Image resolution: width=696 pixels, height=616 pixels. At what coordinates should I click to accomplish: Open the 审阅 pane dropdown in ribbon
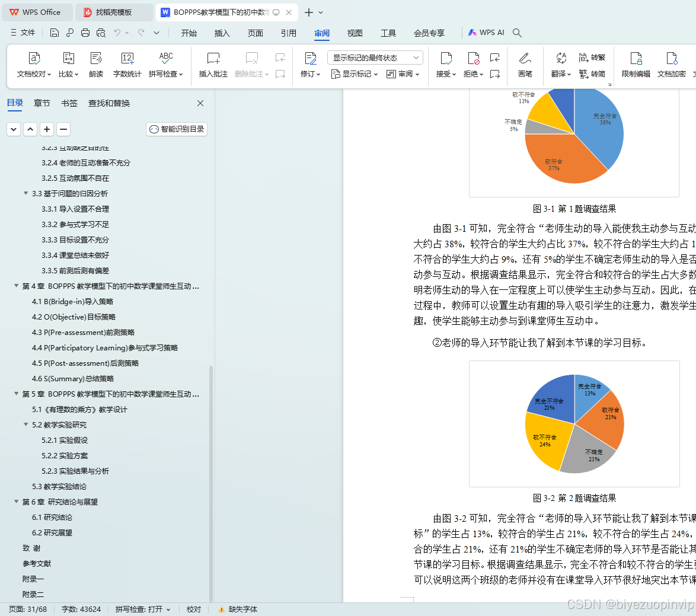(403, 74)
